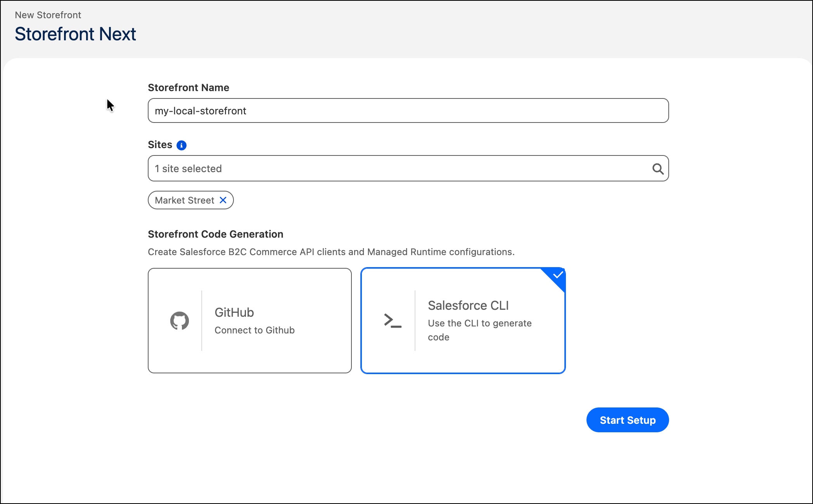Viewport: 813px width, 504px height.
Task: Click the GitHub logo icon
Action: pos(180,321)
